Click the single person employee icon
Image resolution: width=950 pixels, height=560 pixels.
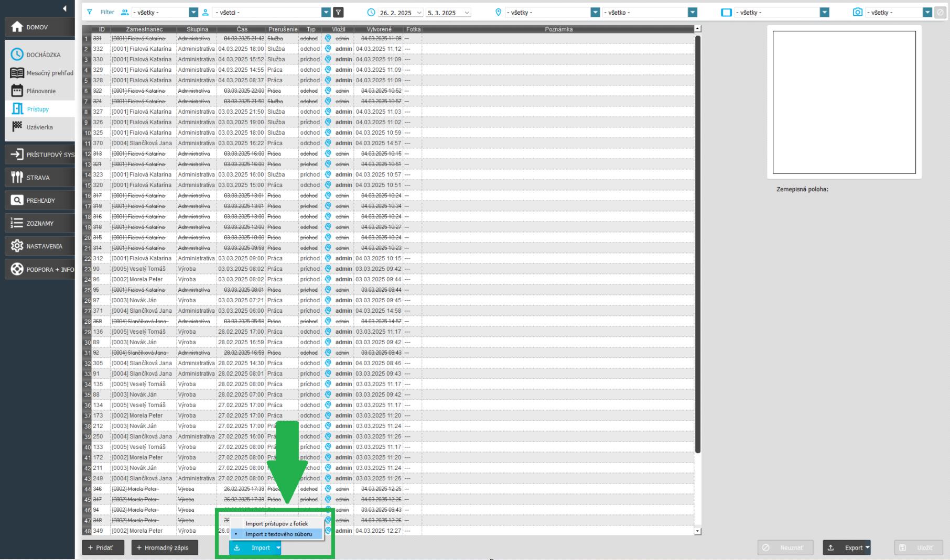coord(206,12)
